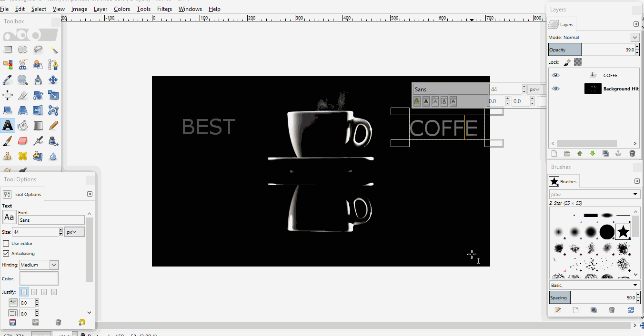Select the Flip tool
Image resolution: width=644 pixels, height=336 pixels.
pos(38,110)
